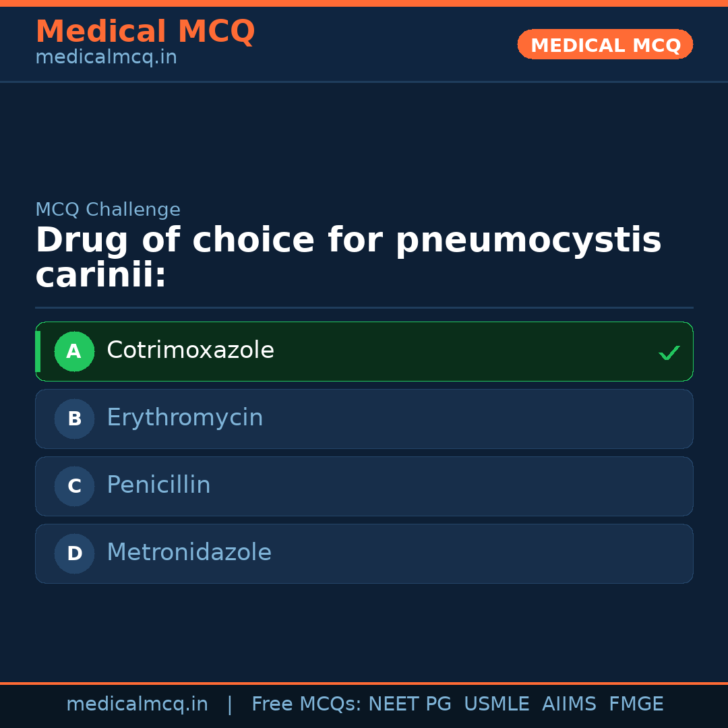This screenshot has width=728, height=728.
Task: Open medicalmcq.in link under the header title
Action: pyautogui.click(x=106, y=57)
